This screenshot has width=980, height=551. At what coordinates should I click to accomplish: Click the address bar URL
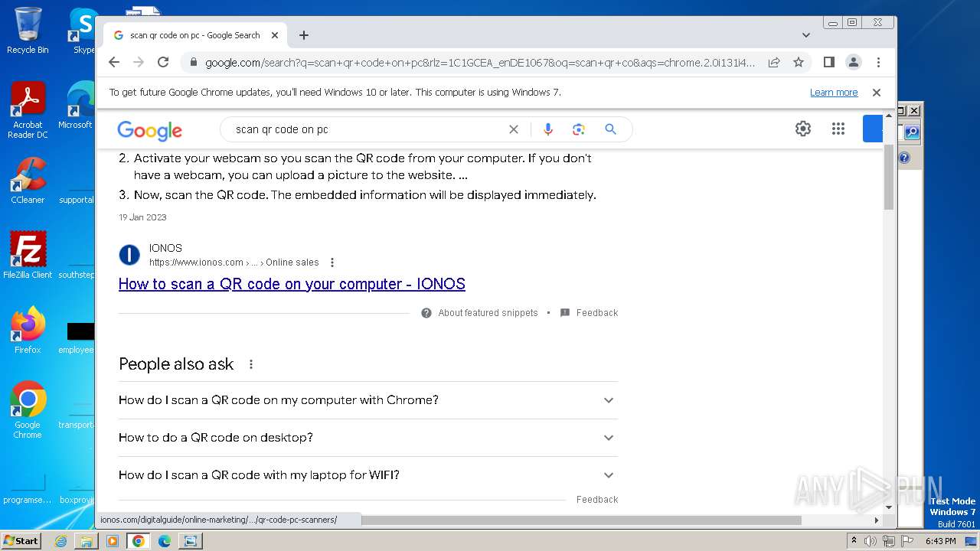point(480,63)
